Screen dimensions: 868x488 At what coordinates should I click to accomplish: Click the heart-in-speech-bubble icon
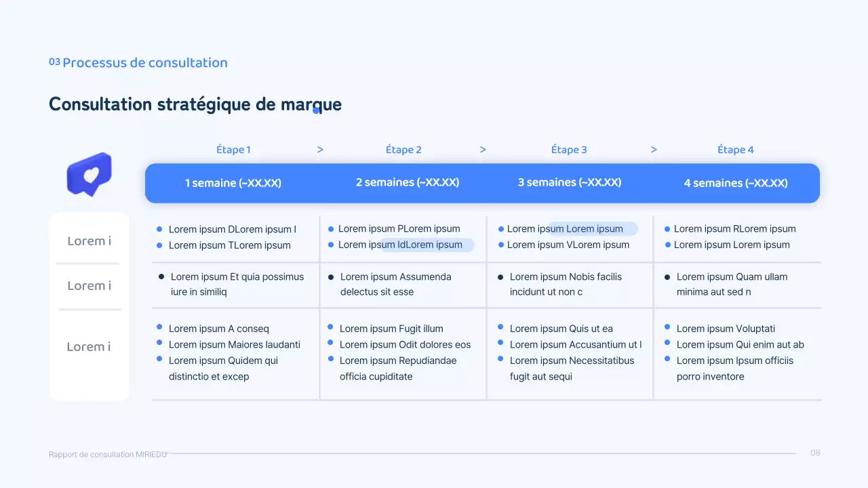(89, 174)
